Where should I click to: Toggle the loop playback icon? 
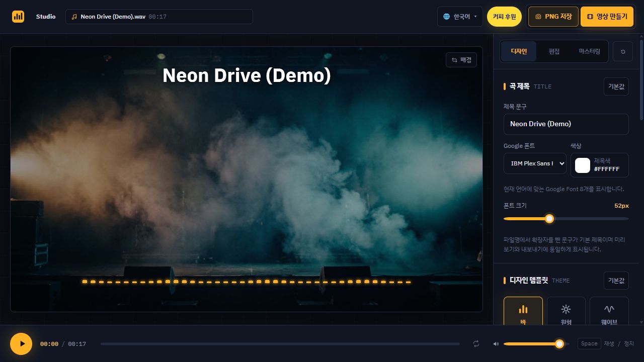click(476, 344)
